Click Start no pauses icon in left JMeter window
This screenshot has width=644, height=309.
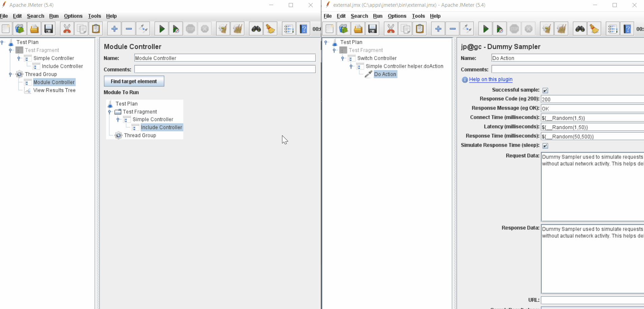(176, 29)
